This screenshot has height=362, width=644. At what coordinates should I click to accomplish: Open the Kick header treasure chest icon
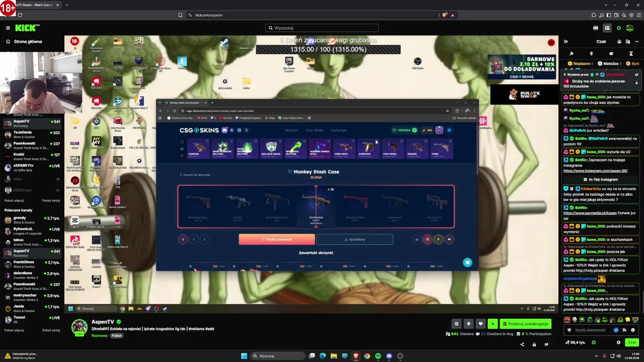coord(596,28)
